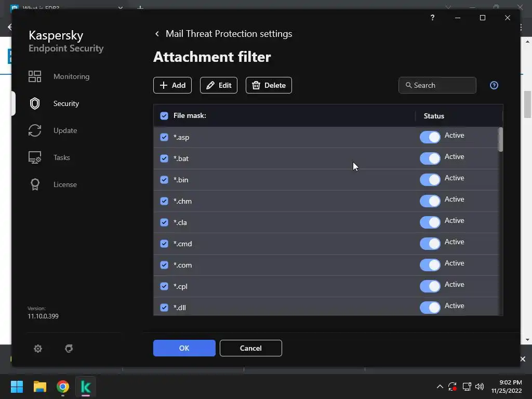Viewport: 532px width, 399px height.
Task: Click the blue help icon near Search
Action: tap(494, 85)
